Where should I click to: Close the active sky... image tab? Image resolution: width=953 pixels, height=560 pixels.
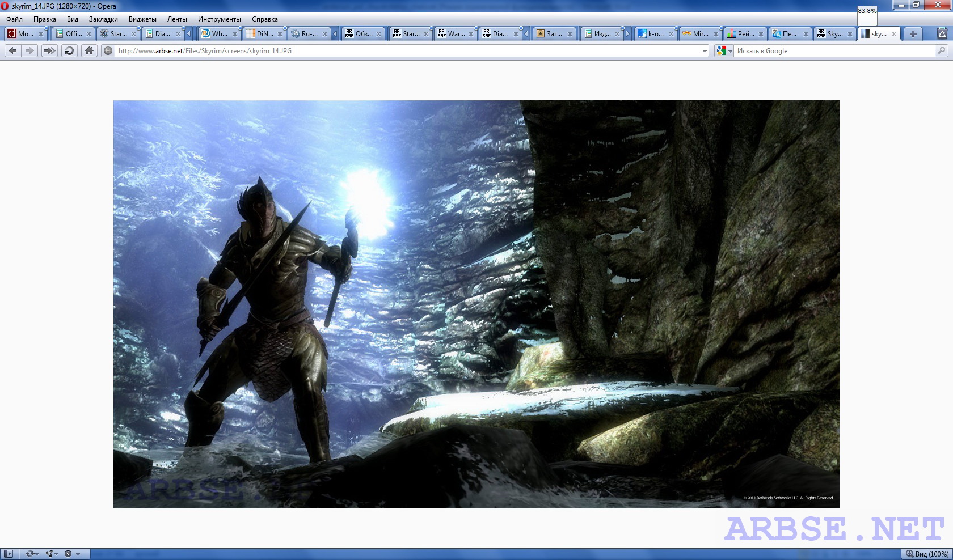(x=894, y=34)
